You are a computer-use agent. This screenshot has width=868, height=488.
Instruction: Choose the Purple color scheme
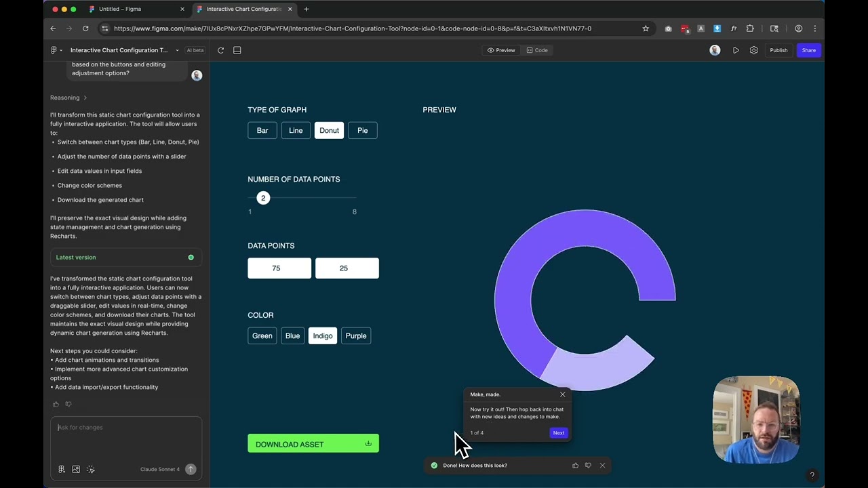[356, 336]
